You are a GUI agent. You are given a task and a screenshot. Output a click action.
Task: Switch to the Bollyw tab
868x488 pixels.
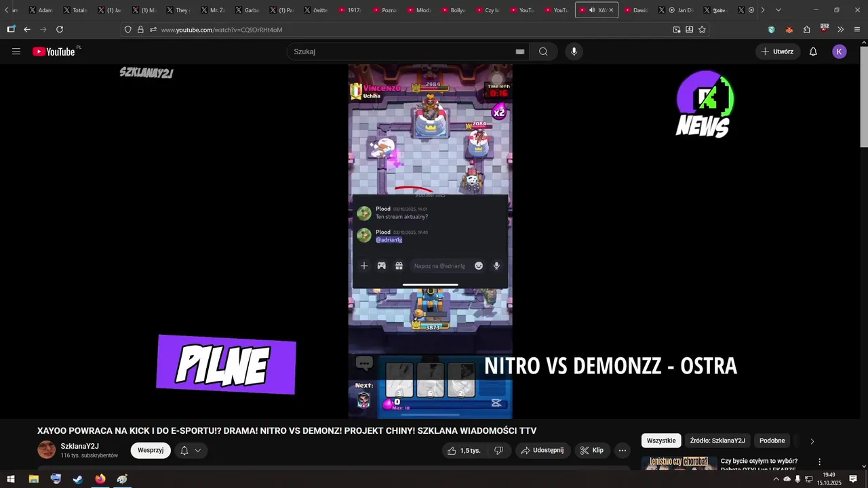(454, 10)
